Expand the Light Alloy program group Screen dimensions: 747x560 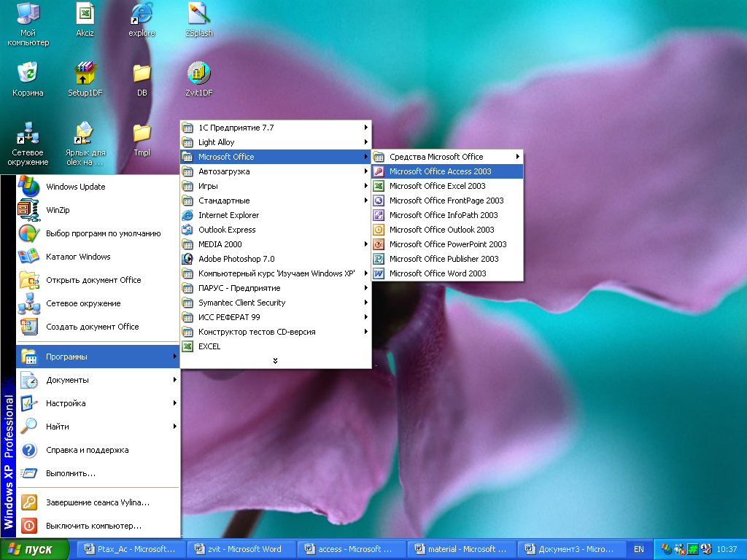(x=275, y=142)
